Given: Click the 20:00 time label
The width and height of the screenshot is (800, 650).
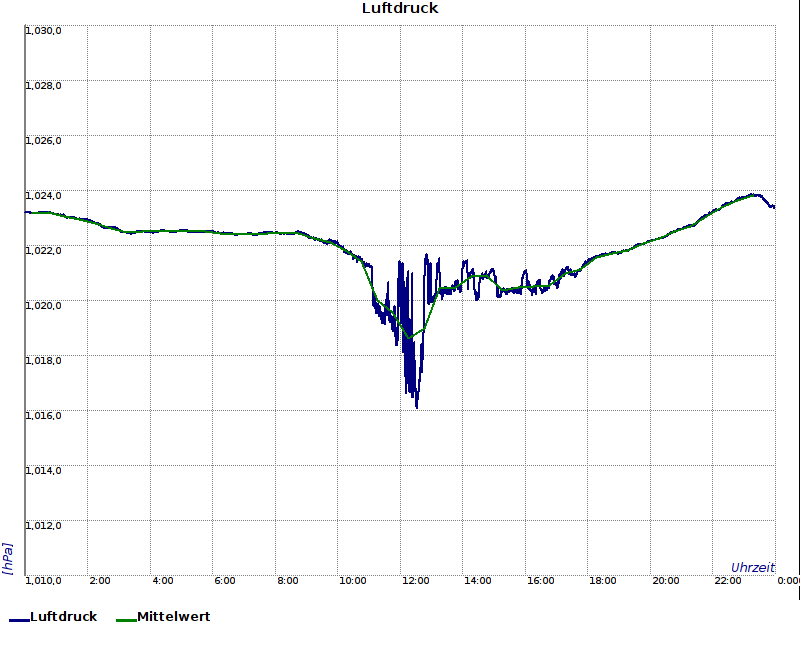Looking at the screenshot, I should click(665, 581).
